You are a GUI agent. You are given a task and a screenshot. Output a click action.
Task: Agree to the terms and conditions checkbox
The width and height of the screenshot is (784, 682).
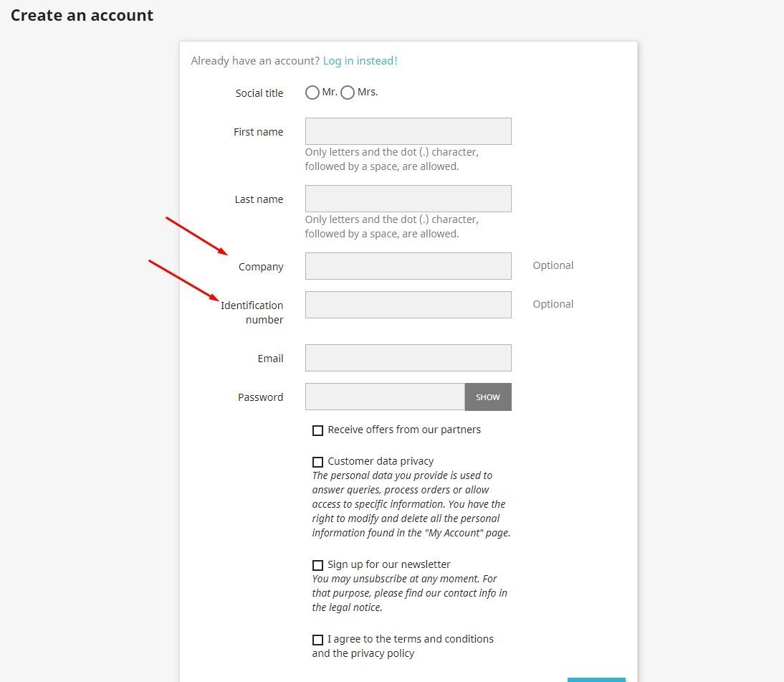tap(317, 640)
